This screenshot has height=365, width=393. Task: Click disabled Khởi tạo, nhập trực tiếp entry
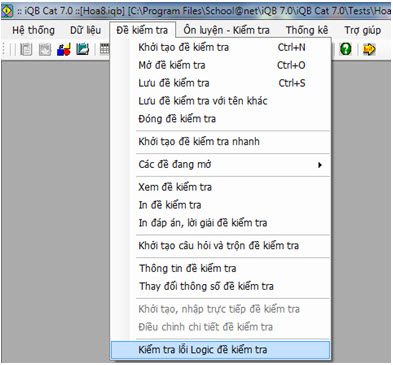pyautogui.click(x=221, y=309)
